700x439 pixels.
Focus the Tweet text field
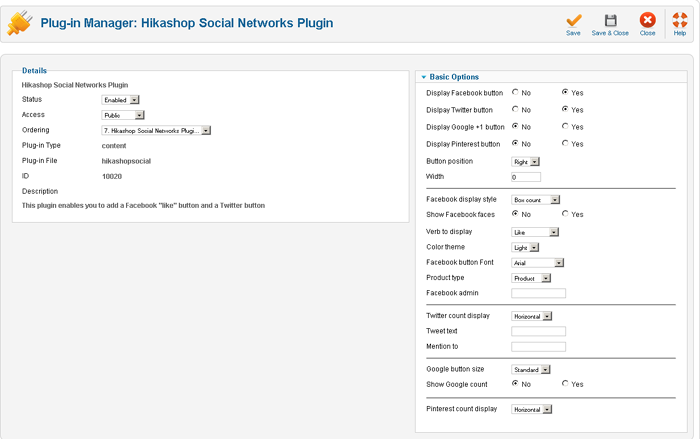coord(538,331)
